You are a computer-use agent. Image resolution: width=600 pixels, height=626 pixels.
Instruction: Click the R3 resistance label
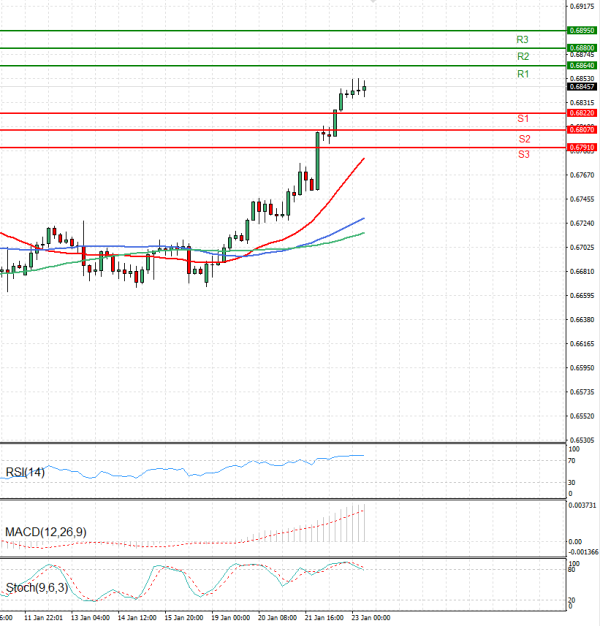(x=522, y=40)
